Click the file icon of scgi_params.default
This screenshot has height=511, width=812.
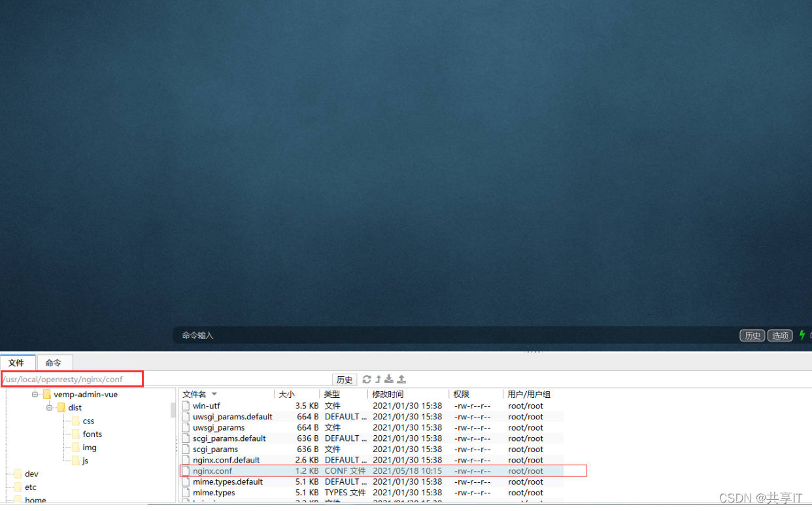(x=186, y=438)
